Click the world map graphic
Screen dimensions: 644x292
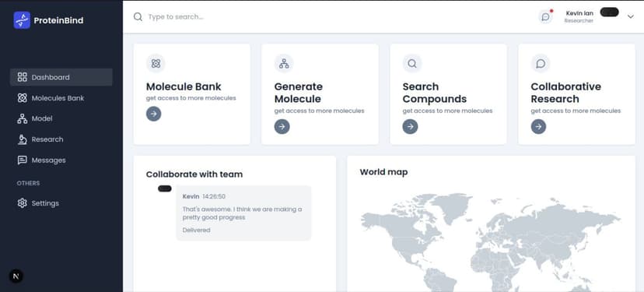pyautogui.click(x=492, y=243)
